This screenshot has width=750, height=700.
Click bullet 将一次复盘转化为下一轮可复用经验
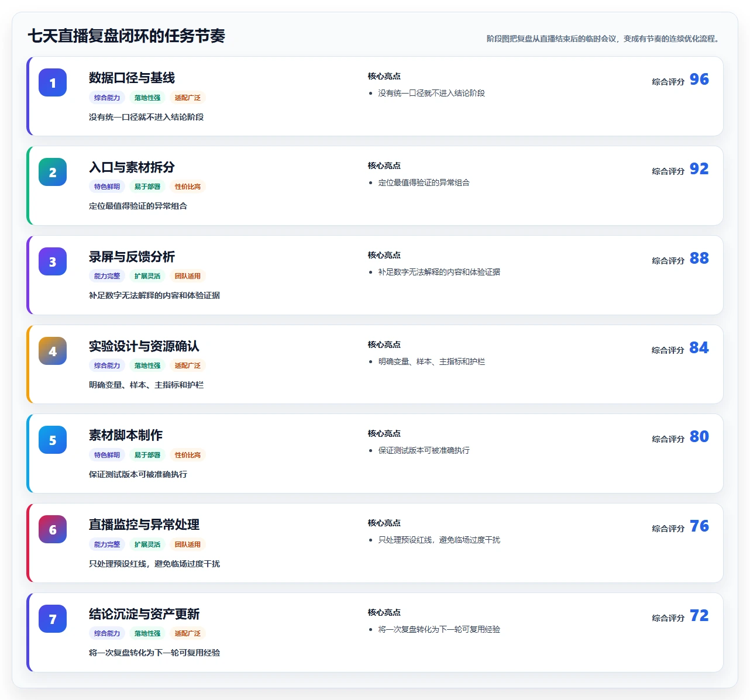point(439,629)
